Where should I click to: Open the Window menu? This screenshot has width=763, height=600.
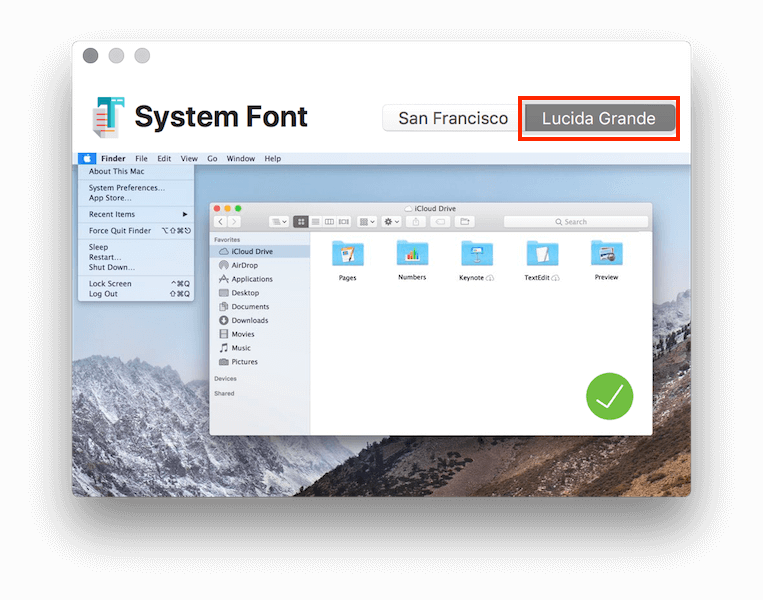click(241, 159)
